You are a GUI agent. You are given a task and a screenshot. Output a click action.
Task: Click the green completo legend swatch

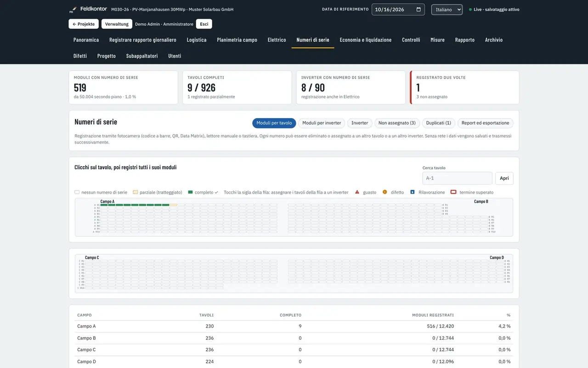pyautogui.click(x=190, y=192)
